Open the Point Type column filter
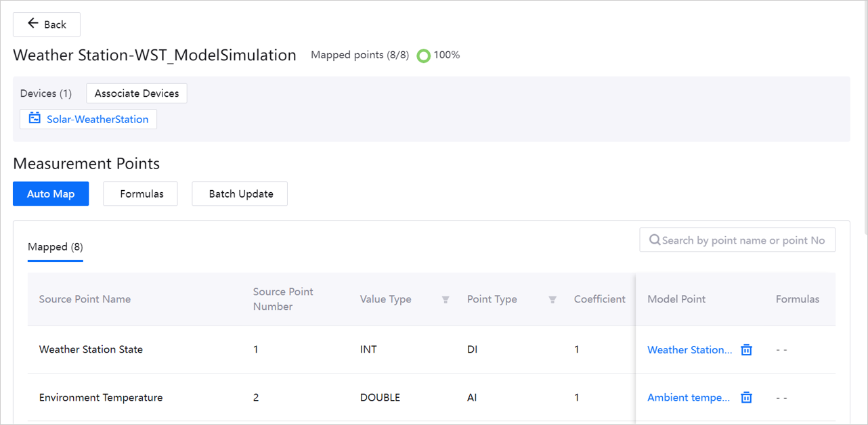 tap(552, 300)
